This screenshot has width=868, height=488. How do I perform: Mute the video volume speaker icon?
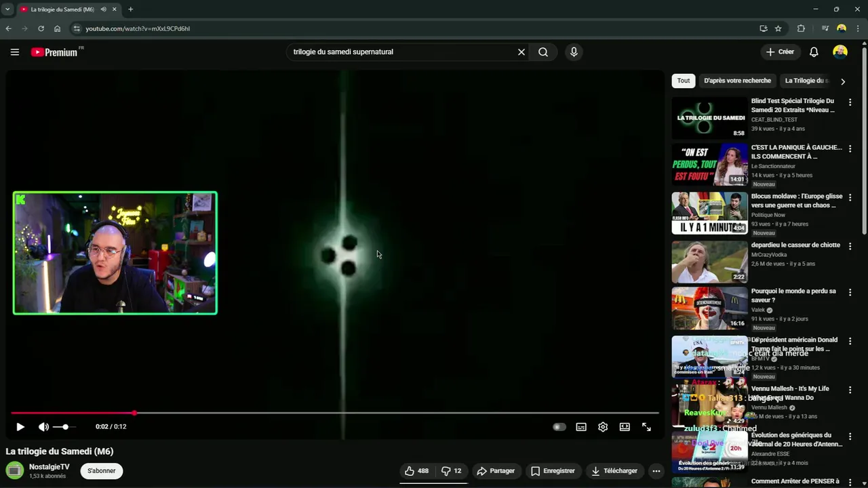pos(43,427)
